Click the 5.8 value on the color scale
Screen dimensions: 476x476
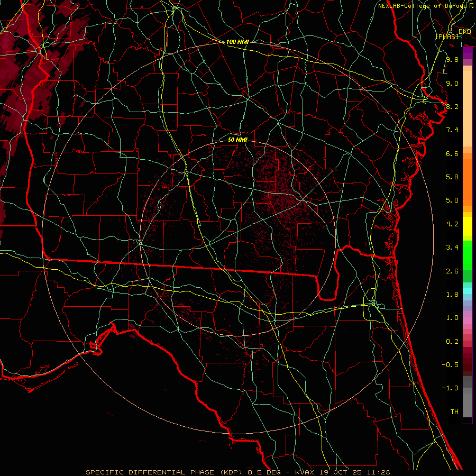tap(452, 177)
